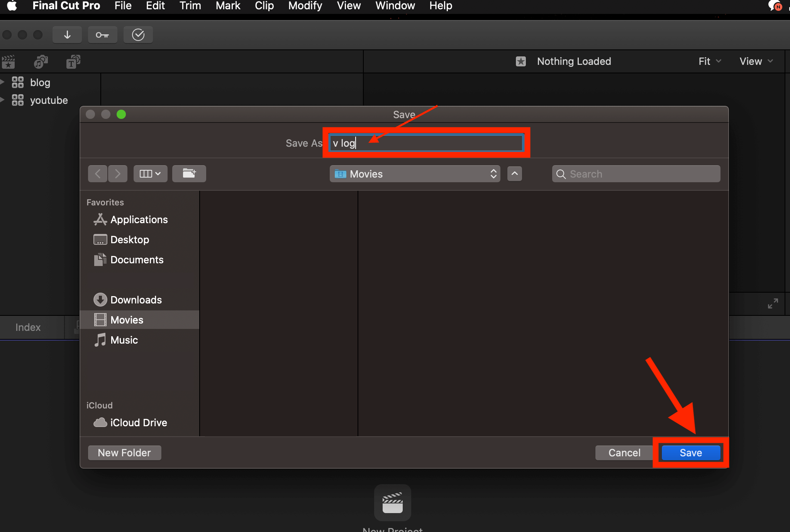Click the keyword editor key icon
This screenshot has height=532, width=790.
[x=102, y=35]
